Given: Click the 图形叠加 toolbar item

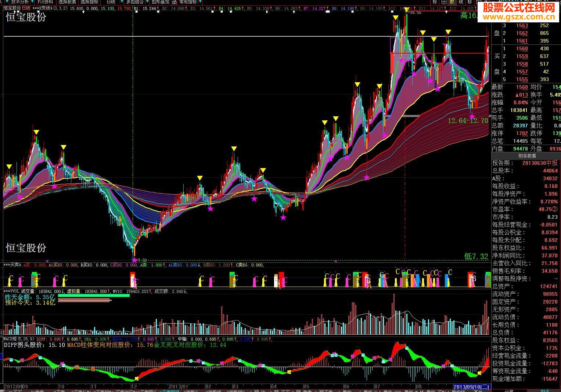Looking at the screenshot, I should (161, 2).
